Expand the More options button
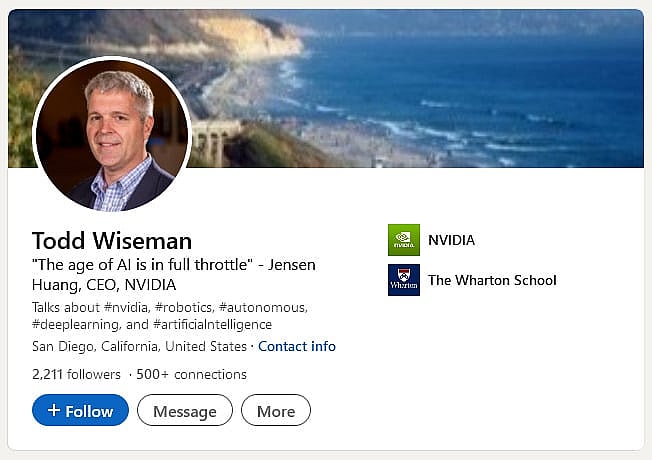 tap(276, 411)
